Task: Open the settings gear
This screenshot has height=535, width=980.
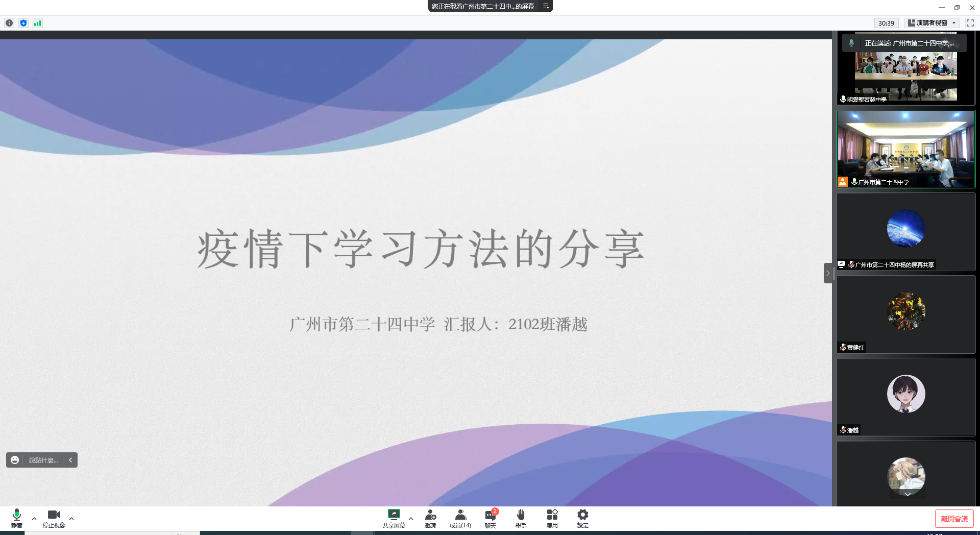Action: (x=583, y=518)
